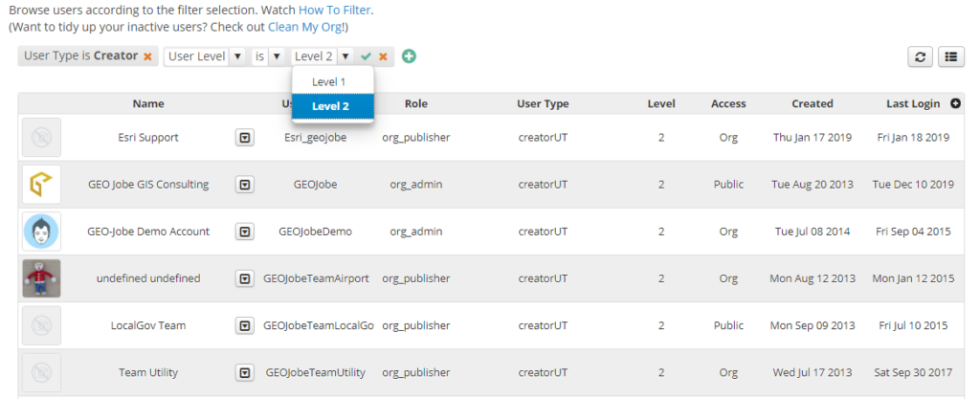
Task: Sort table by Created column header
Action: click(x=812, y=103)
